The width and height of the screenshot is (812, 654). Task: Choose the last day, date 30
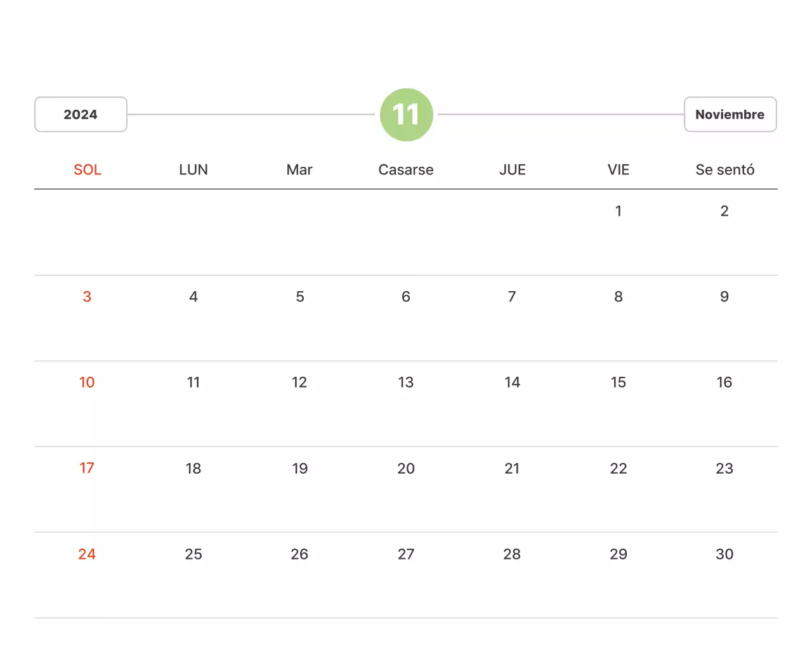pyautogui.click(x=724, y=554)
